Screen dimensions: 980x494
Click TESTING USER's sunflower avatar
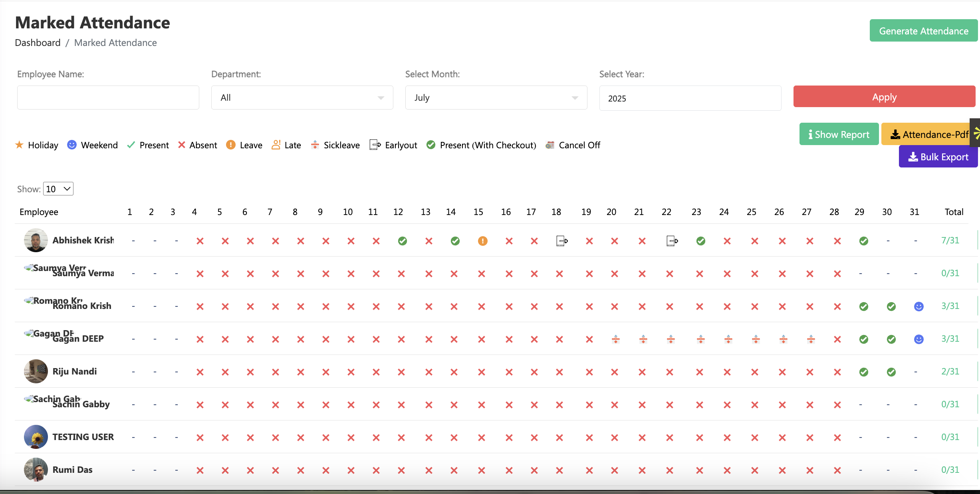pyautogui.click(x=36, y=437)
